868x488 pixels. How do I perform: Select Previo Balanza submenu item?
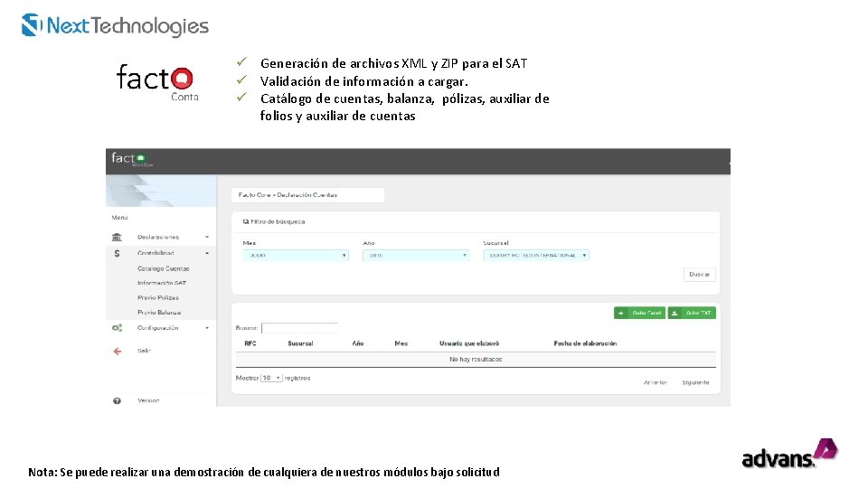[159, 313]
